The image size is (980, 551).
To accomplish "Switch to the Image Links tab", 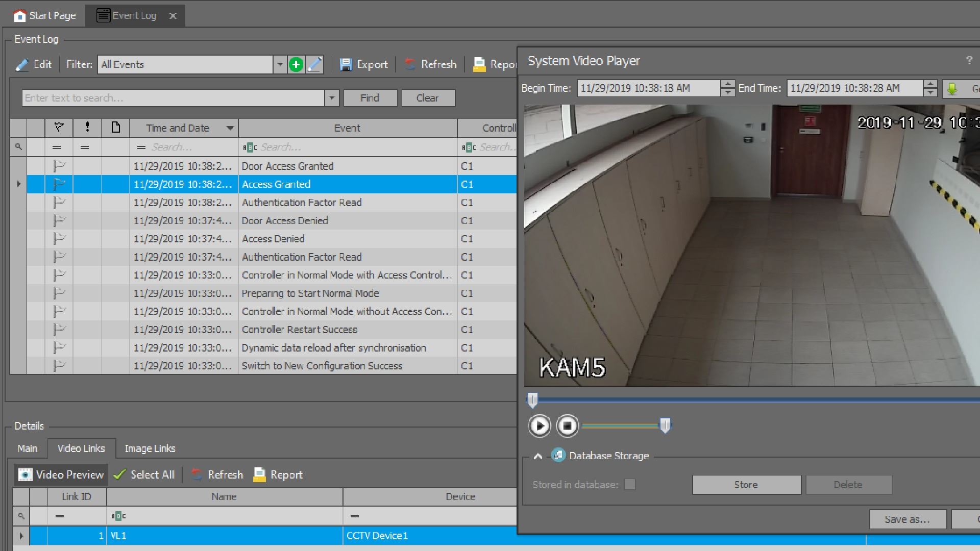I will [x=150, y=448].
